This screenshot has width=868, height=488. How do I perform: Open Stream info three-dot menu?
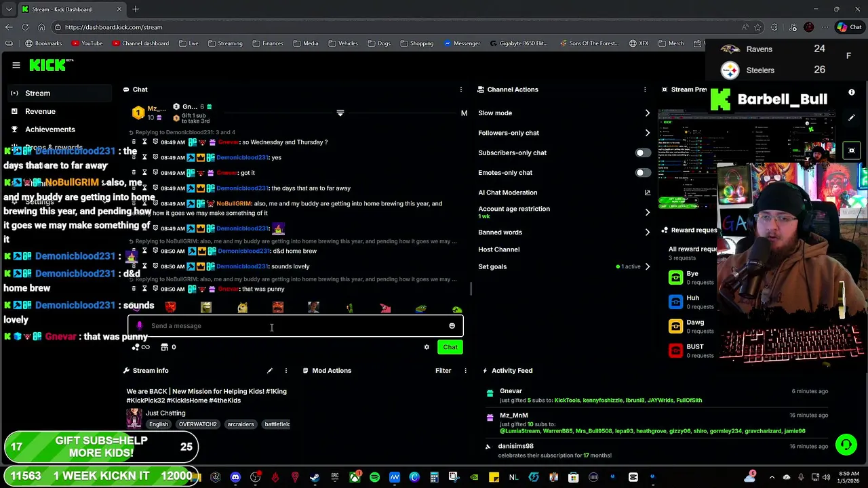[286, 371]
